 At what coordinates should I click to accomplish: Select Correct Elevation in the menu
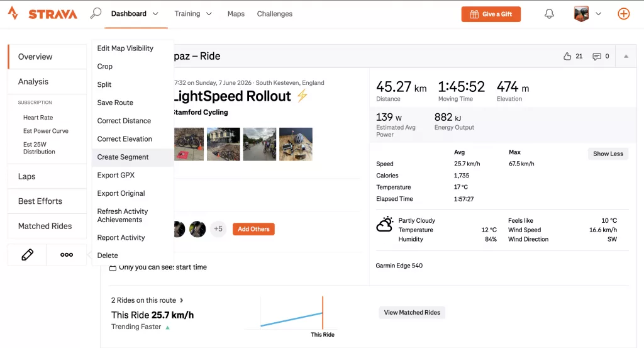[133, 138]
